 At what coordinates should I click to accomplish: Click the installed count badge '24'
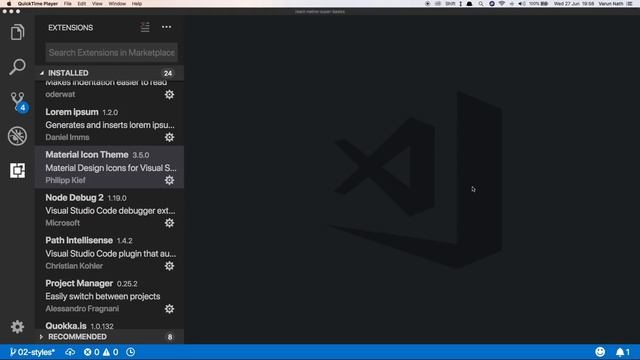(168, 73)
